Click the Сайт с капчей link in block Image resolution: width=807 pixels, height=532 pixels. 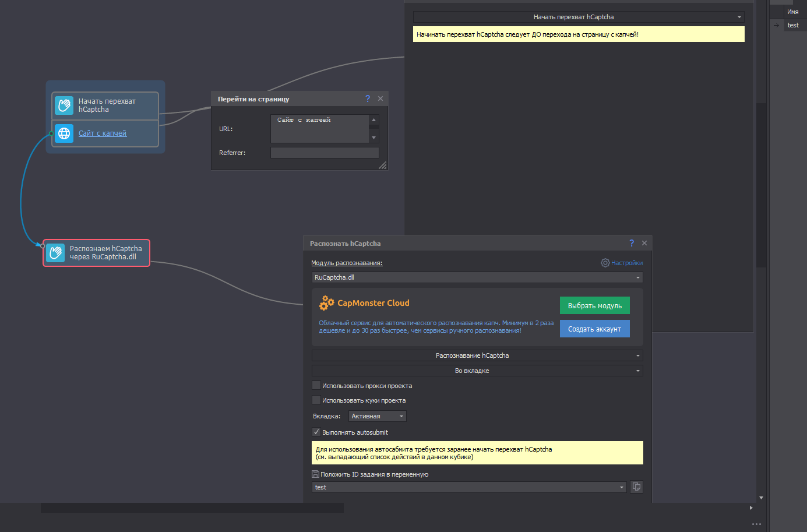point(103,133)
